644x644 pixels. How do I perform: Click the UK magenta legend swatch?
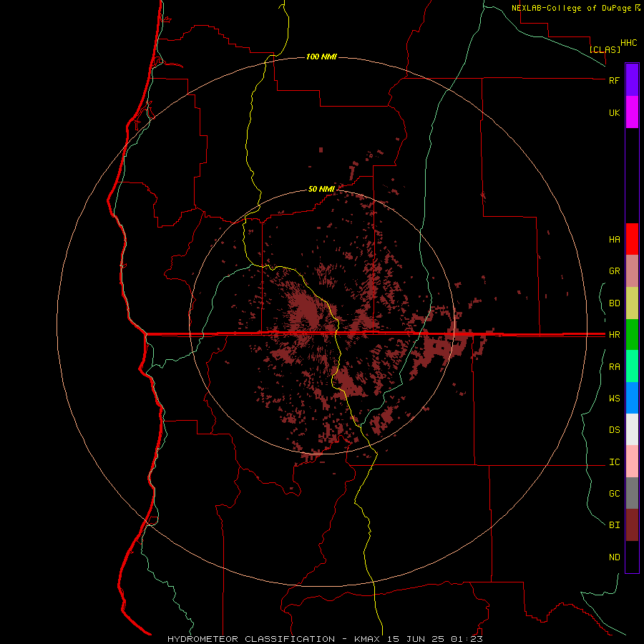pos(632,112)
